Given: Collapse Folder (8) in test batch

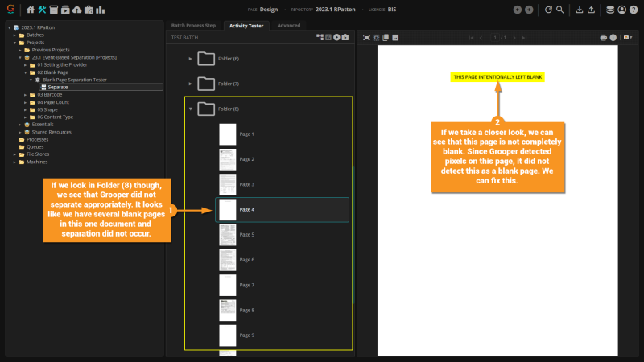Looking at the screenshot, I should point(191,109).
